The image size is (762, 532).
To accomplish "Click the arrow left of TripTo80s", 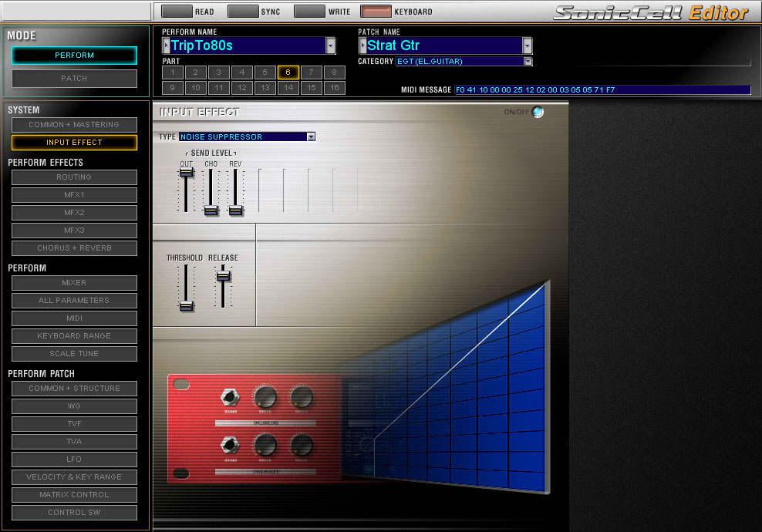I will (166, 45).
